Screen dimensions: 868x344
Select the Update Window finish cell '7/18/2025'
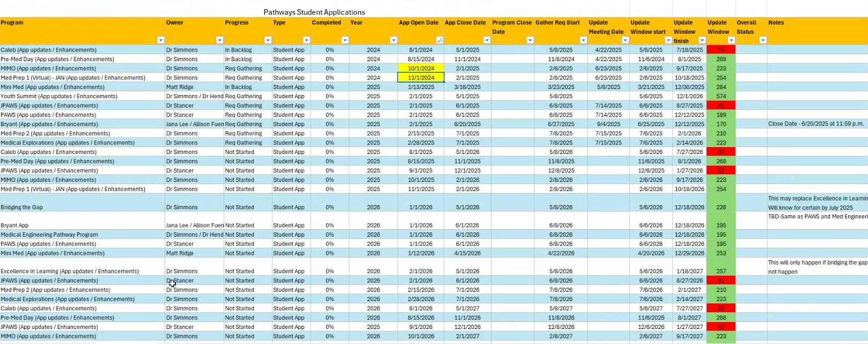pyautogui.click(x=689, y=50)
